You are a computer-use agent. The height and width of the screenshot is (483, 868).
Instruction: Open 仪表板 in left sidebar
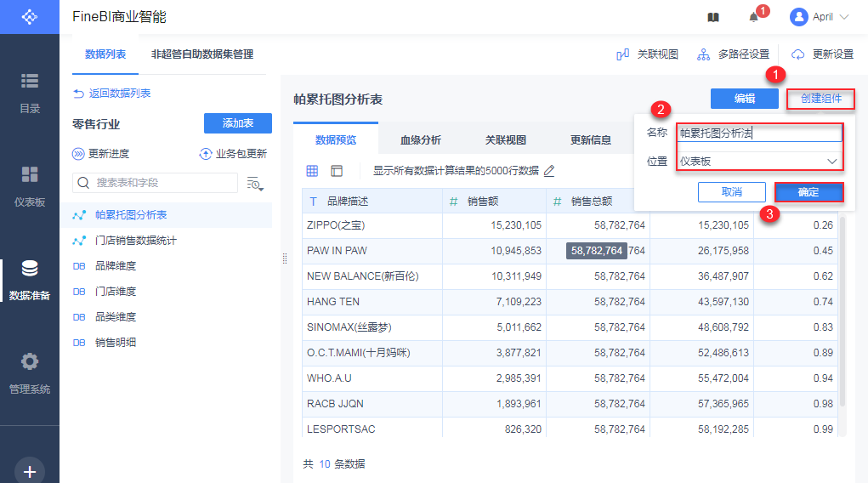[x=30, y=185]
